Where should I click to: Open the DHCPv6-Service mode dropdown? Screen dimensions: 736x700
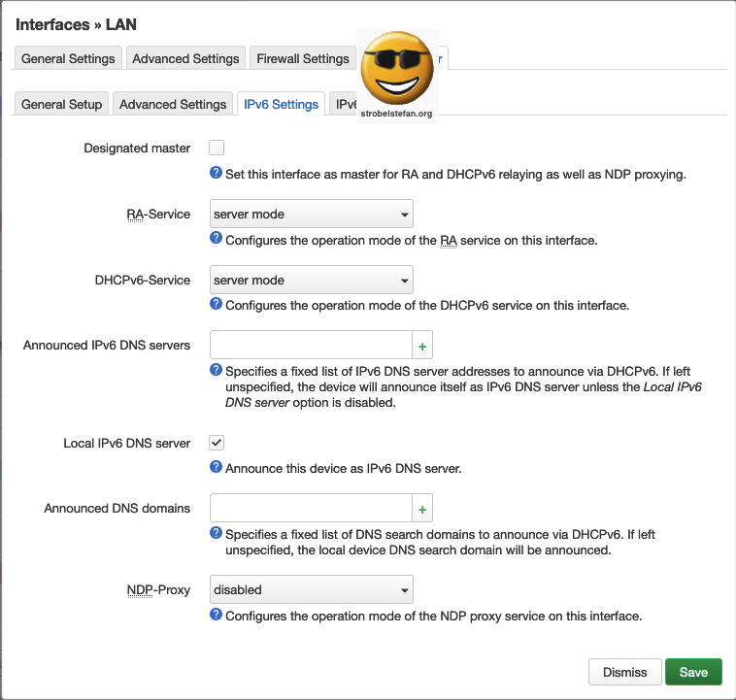tap(312, 280)
